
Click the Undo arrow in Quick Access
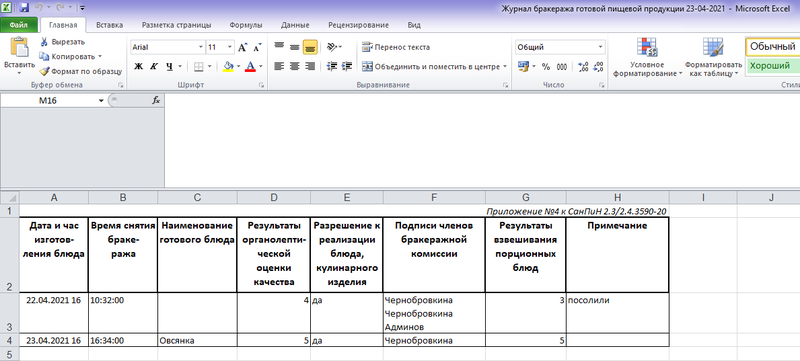(x=39, y=8)
